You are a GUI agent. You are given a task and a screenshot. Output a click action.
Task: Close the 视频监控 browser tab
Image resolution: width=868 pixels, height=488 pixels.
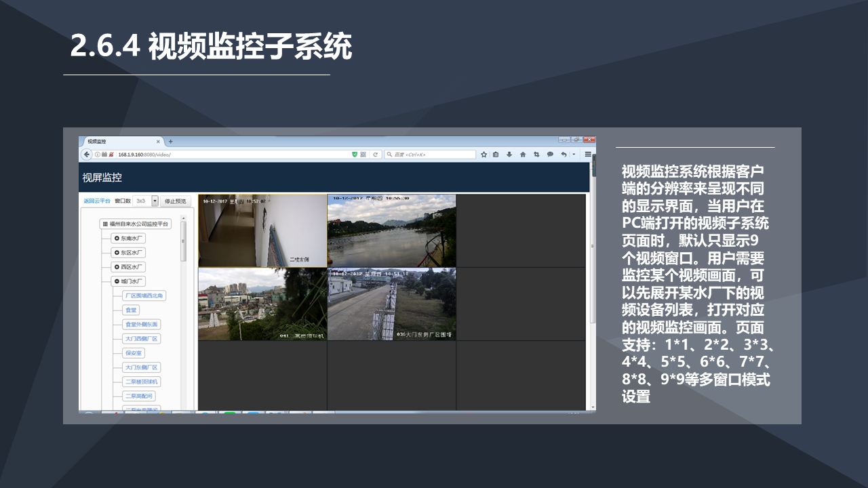[159, 142]
